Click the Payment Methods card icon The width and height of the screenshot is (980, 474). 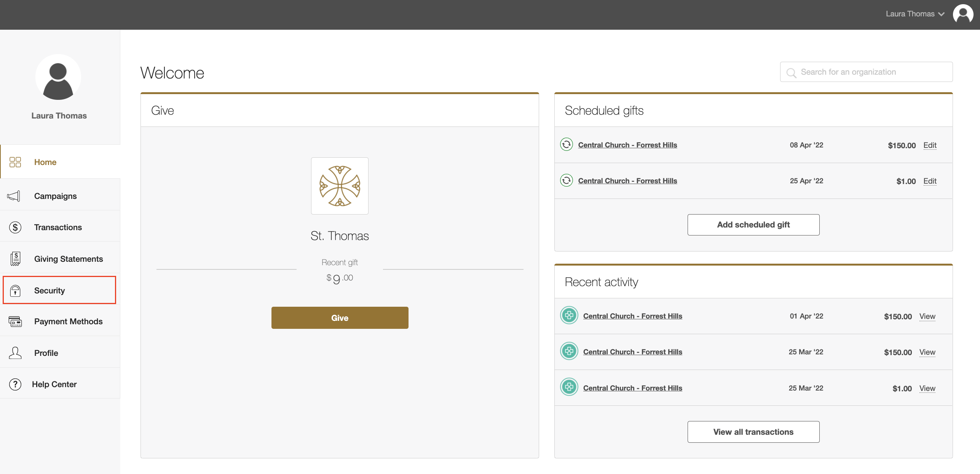(15, 321)
